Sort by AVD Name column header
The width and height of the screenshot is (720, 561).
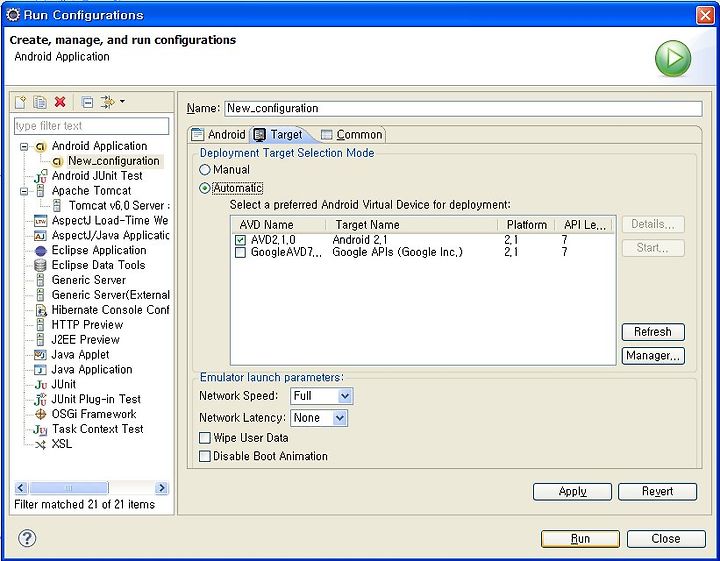(x=279, y=225)
